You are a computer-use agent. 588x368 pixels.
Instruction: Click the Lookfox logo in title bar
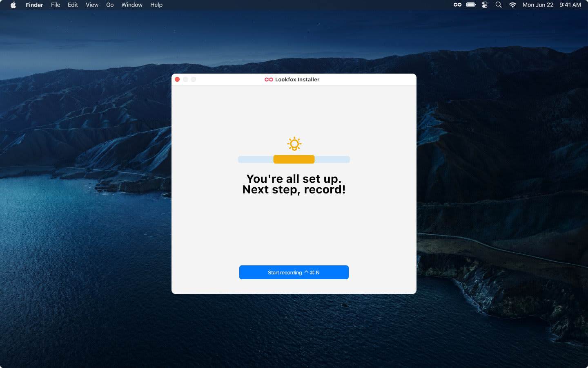269,80
